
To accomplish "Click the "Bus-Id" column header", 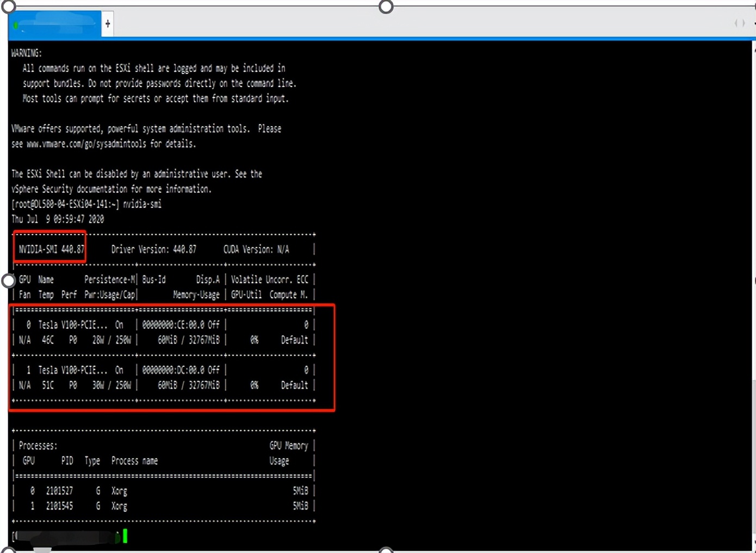I will tap(154, 280).
